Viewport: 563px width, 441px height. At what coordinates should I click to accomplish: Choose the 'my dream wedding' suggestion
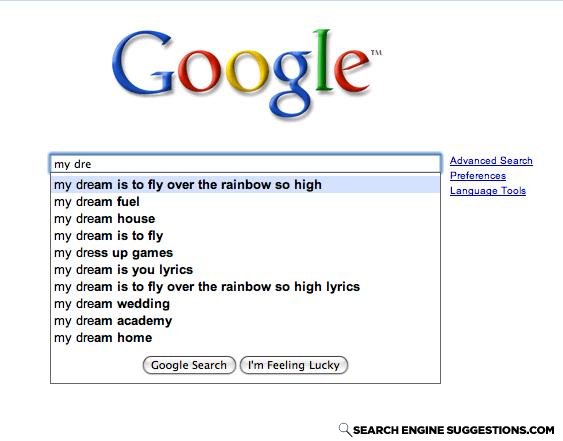[x=245, y=303]
